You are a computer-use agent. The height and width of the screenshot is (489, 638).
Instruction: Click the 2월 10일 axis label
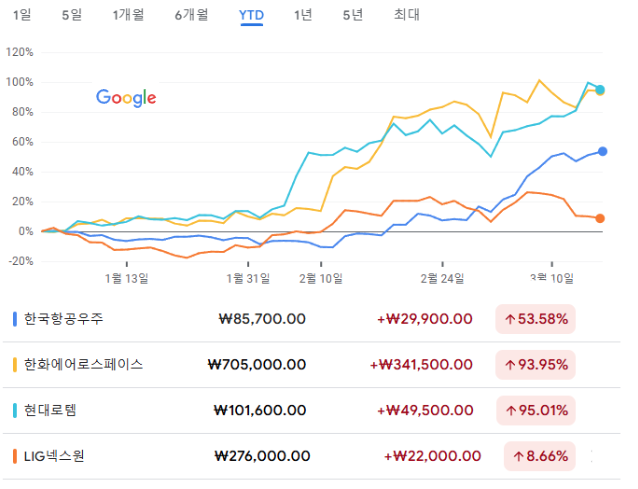click(x=321, y=279)
